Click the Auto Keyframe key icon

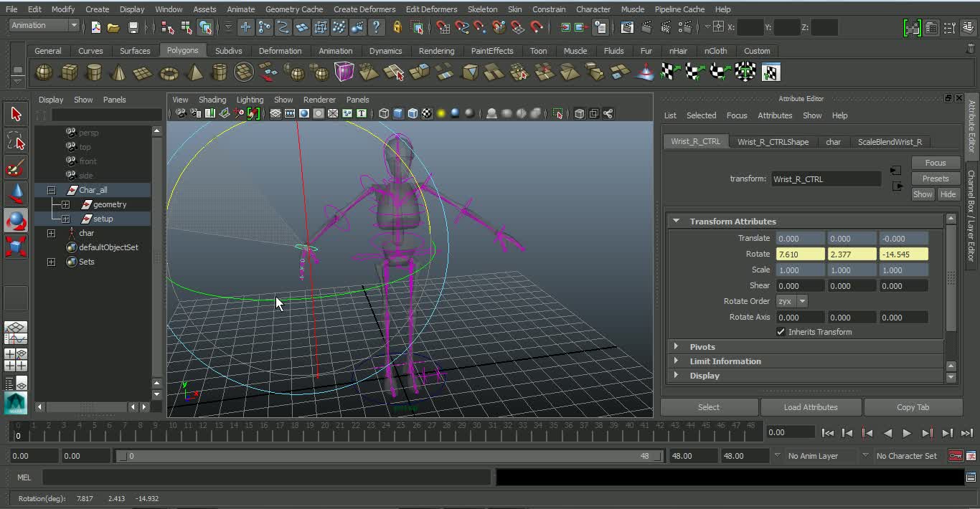955,456
